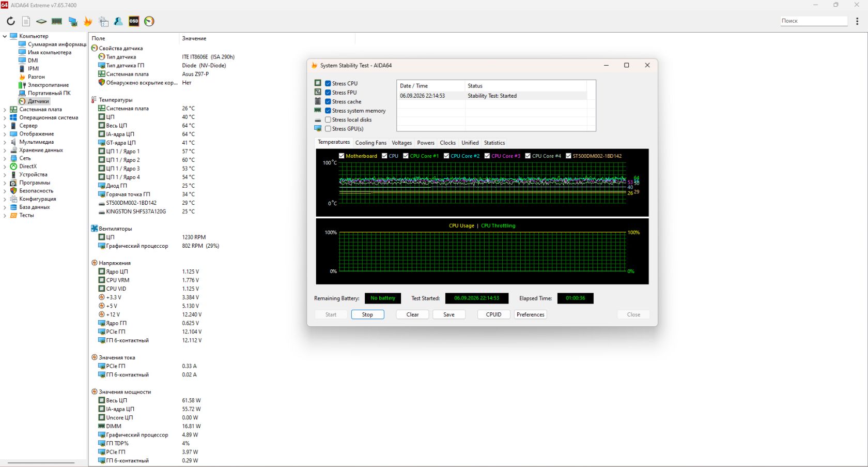Click the blue user silhouette toolbar icon

tap(118, 21)
